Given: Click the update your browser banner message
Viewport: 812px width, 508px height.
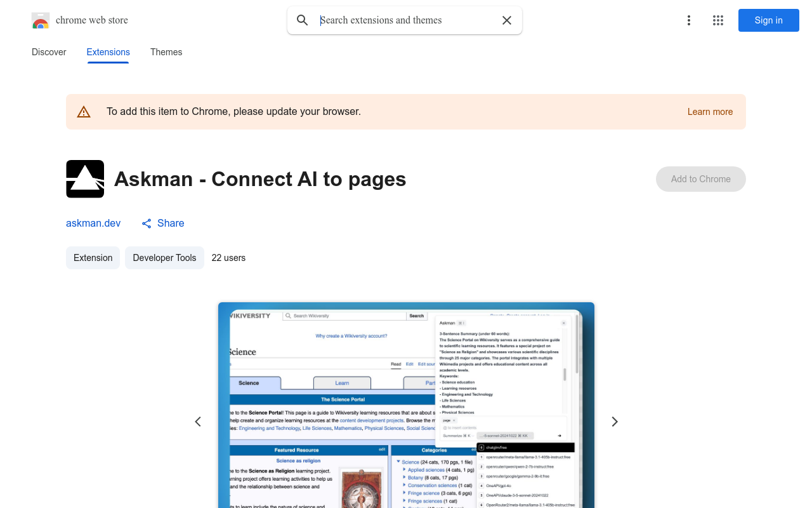Looking at the screenshot, I should click(233, 112).
